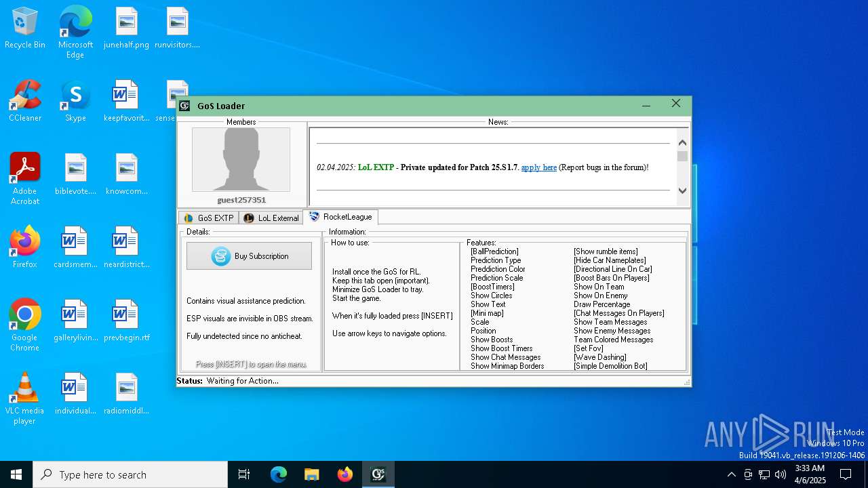Screen dimensions: 868x488
Task: Select neardistrict Word document on desktop
Action: pyautogui.click(x=126, y=247)
